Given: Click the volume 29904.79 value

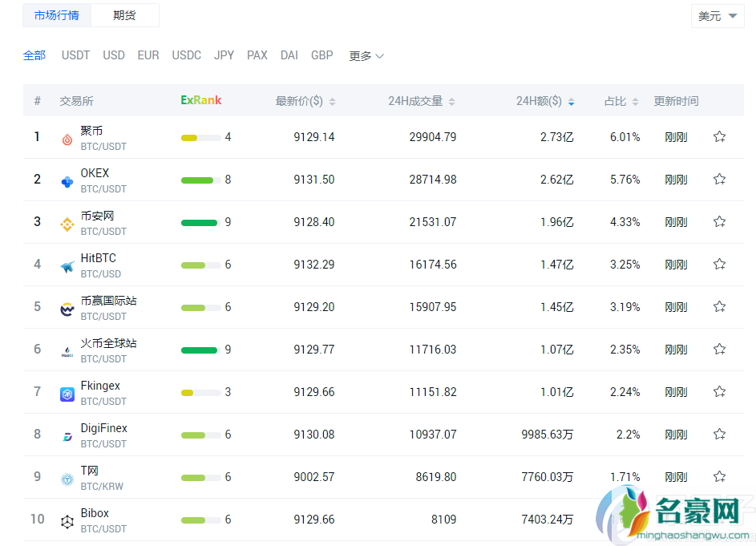Looking at the screenshot, I should tap(432, 137).
